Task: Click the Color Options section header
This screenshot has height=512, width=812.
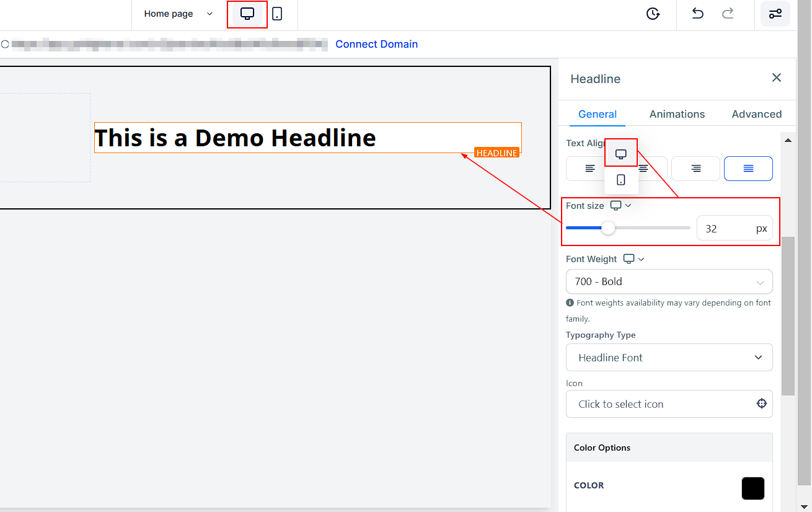Action: coord(669,448)
